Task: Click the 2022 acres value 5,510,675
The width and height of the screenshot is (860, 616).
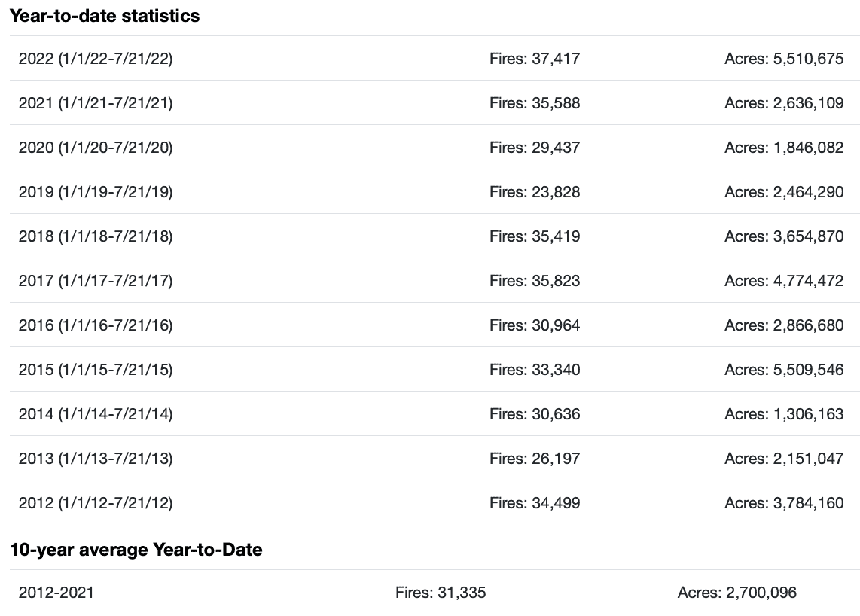Action: coord(784,59)
